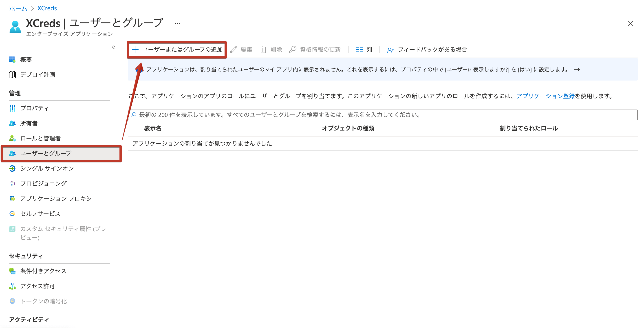Click the アクセス許可 hierarchy icon
The width and height of the screenshot is (644, 328).
(x=12, y=286)
